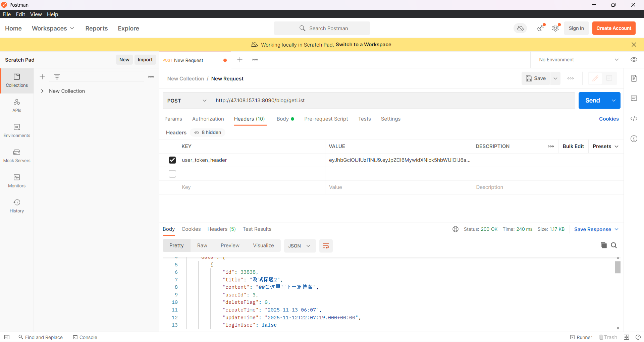Open the two-pane layout toggle

pyautogui.click(x=626, y=337)
